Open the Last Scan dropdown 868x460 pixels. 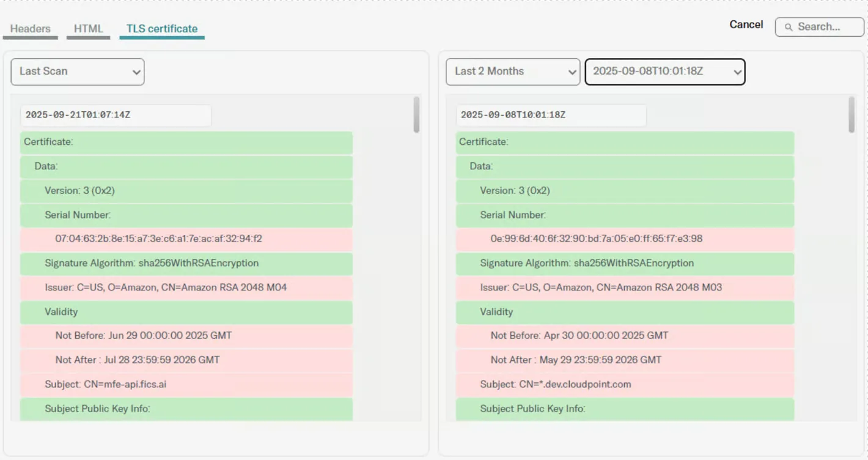78,72
